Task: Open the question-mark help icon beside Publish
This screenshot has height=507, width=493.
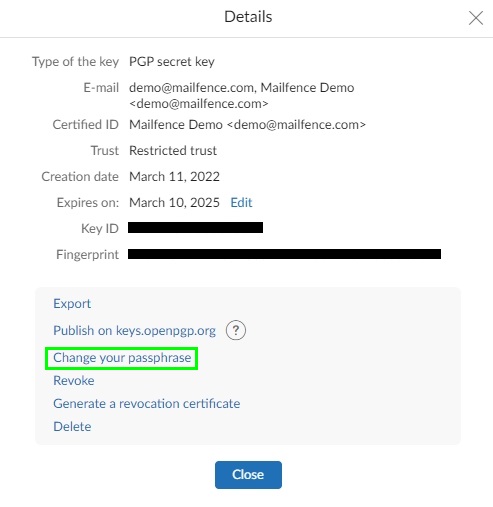Action: (236, 330)
